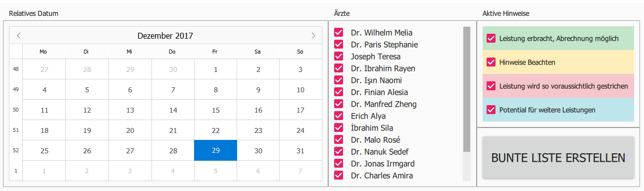Open the Dezember 2017 month header
Screen dimensions: 644x191
[x=165, y=36]
